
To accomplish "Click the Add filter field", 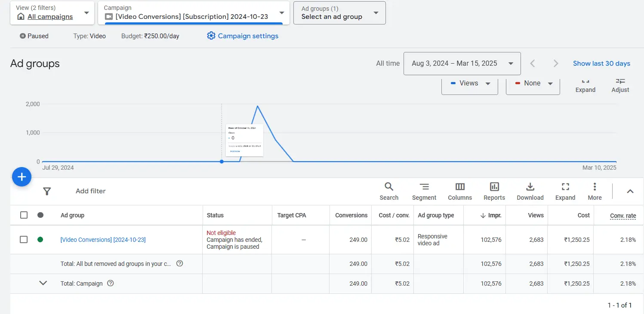I will click(91, 191).
